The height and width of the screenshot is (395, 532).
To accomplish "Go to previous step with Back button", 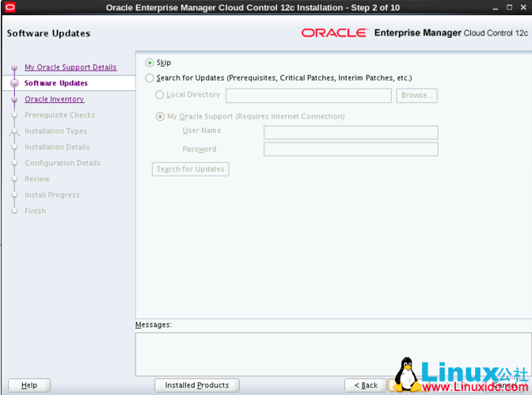I will point(366,386).
